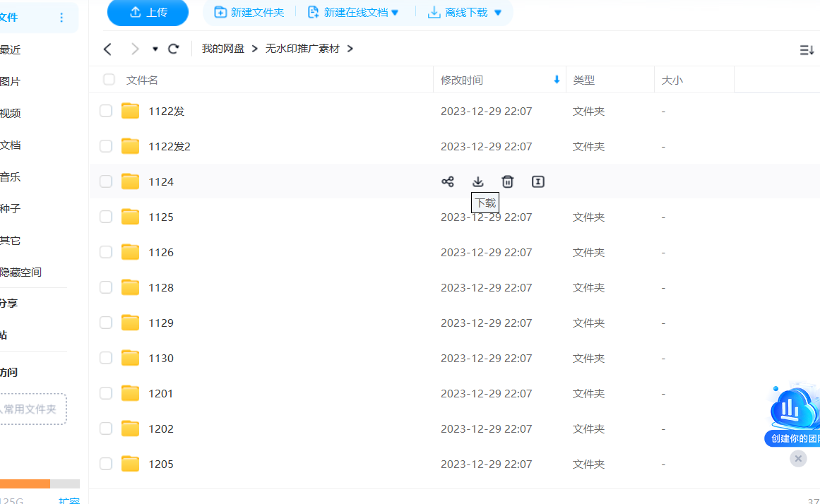Screen dimensions: 820x504
Task: Navigate back with the back arrow
Action: (107, 49)
